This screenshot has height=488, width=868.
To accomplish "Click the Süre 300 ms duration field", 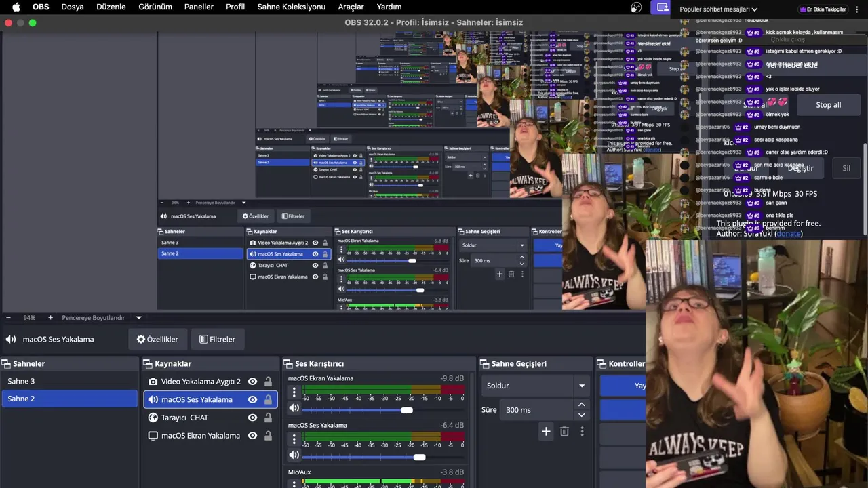I will 537,410.
